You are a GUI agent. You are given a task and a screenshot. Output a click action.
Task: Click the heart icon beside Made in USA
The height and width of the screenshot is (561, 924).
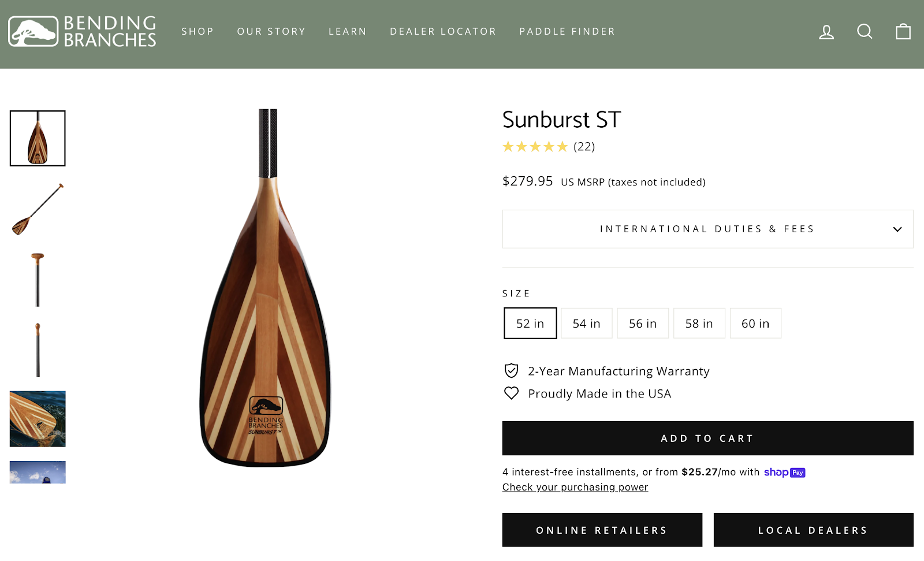click(511, 393)
